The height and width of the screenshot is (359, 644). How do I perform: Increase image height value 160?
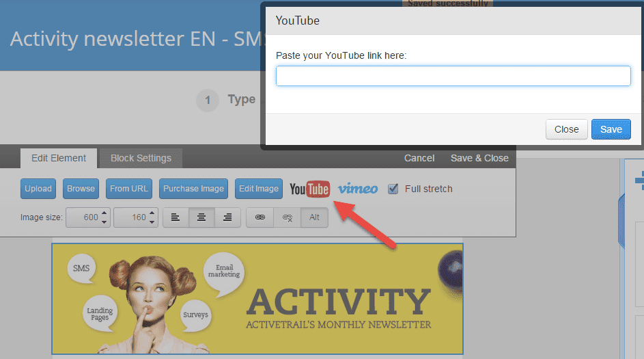[152, 213]
